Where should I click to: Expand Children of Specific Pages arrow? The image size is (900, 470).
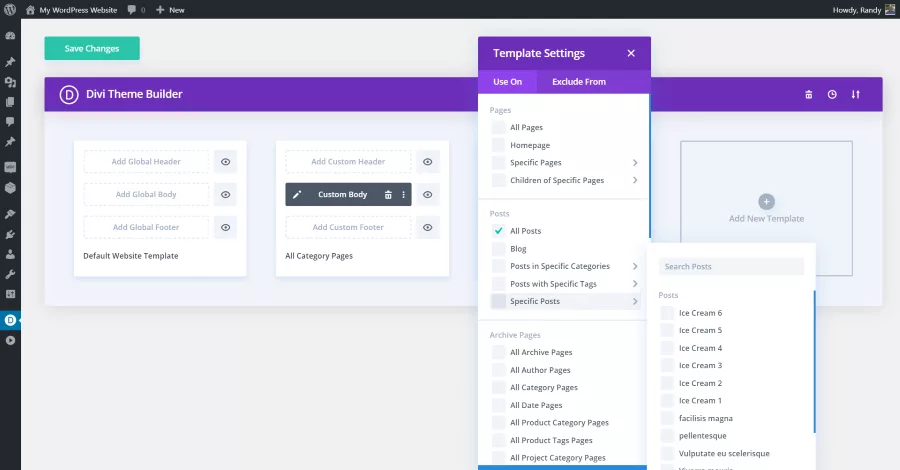(x=635, y=180)
